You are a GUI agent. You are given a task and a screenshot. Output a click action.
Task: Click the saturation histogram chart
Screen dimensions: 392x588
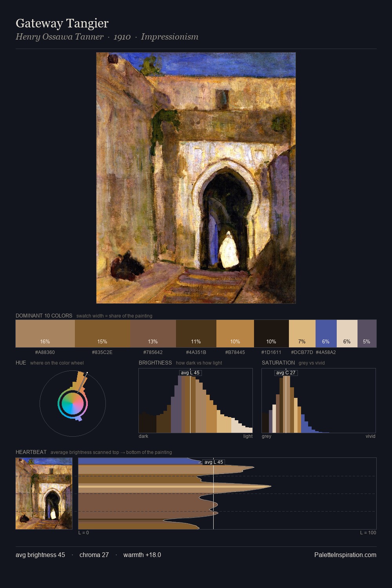coord(319,401)
